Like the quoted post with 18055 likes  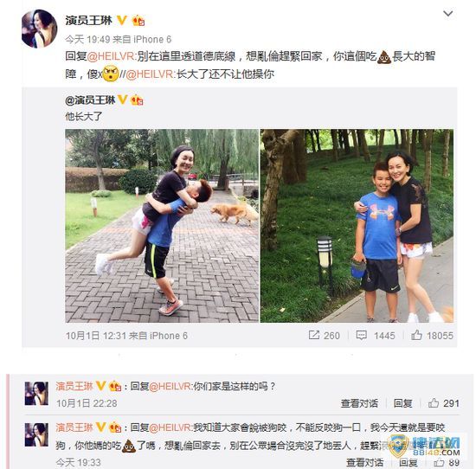point(416,335)
